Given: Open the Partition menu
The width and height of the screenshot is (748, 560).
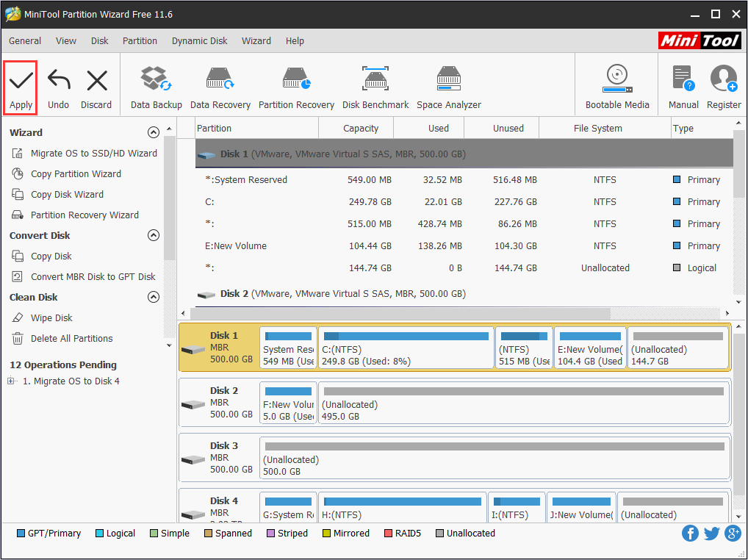Looking at the screenshot, I should coord(140,41).
